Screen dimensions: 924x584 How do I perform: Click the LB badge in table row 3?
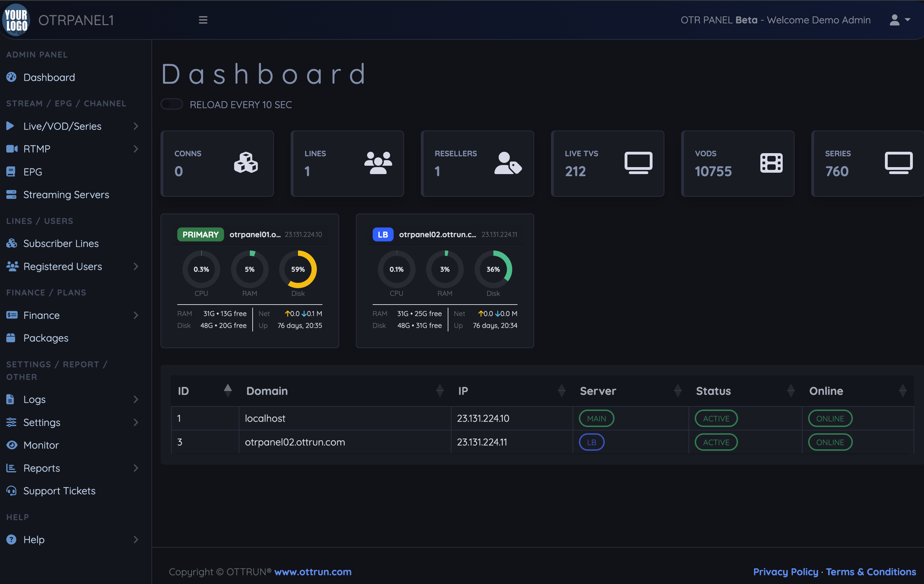[x=591, y=442]
